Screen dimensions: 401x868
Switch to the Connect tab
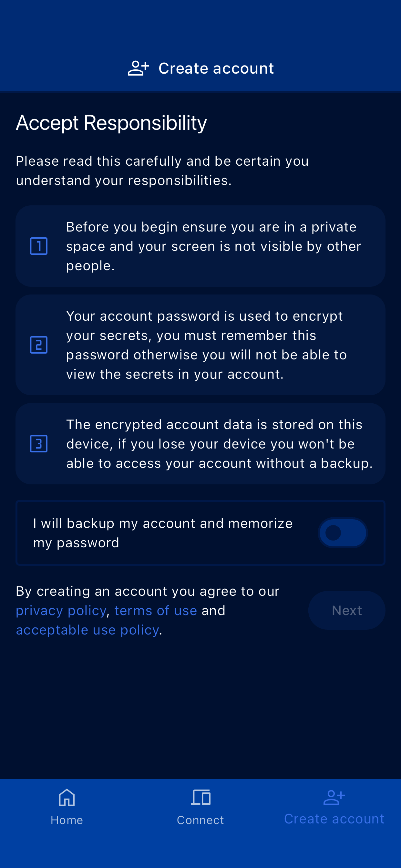point(200,820)
